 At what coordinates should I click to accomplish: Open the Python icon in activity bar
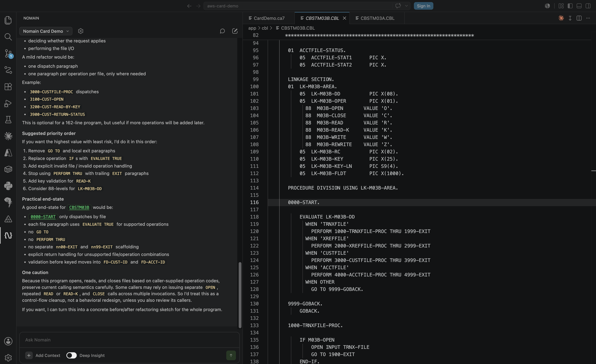8,186
